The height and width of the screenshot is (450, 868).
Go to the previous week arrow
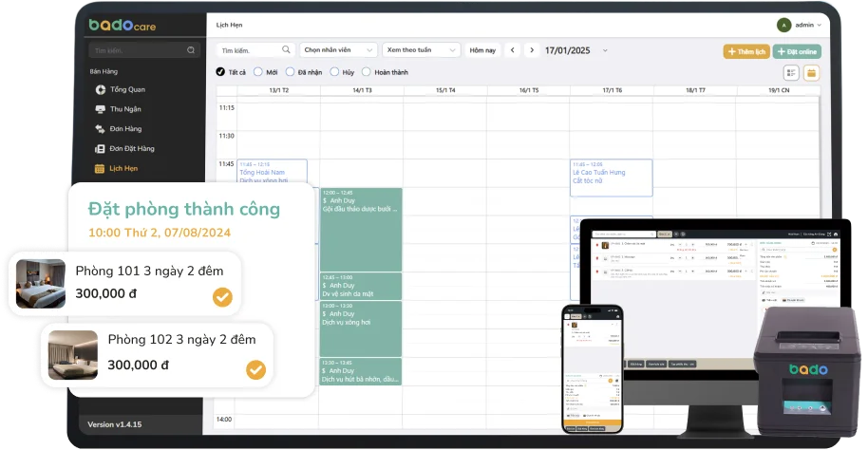(x=513, y=50)
